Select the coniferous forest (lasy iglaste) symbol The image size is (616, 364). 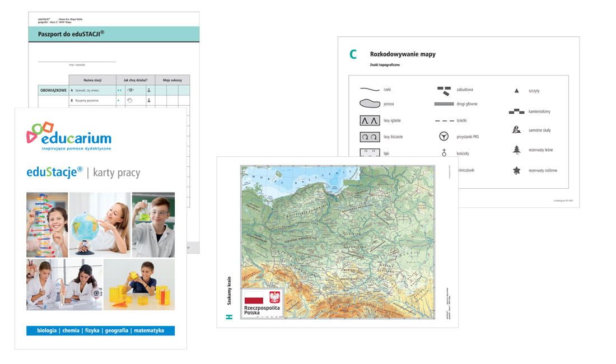370,120
